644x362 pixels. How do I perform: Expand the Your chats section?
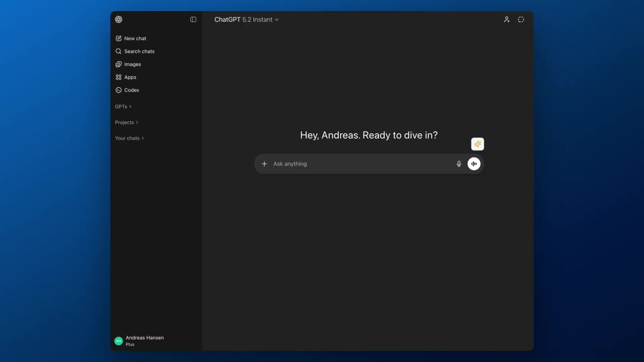129,138
